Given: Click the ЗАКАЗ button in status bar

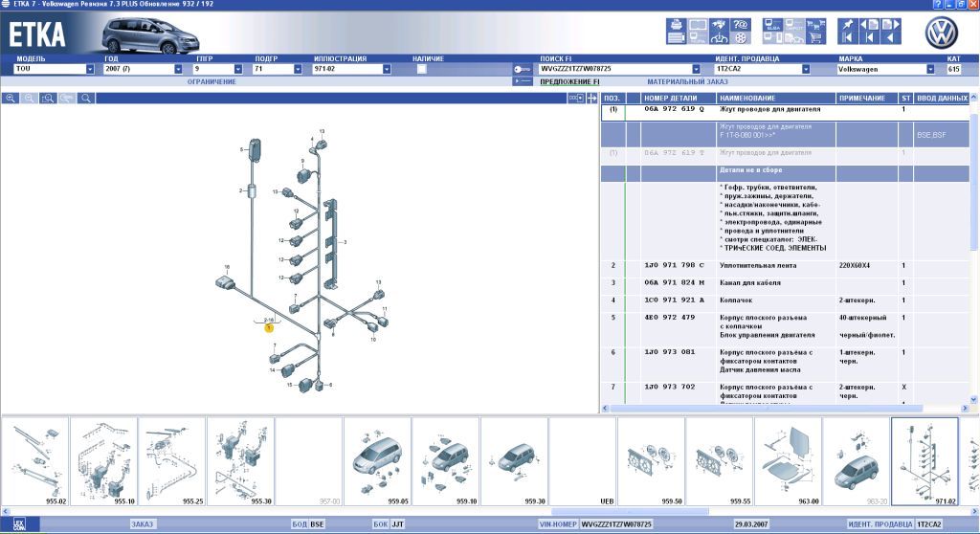Looking at the screenshot, I should (143, 524).
